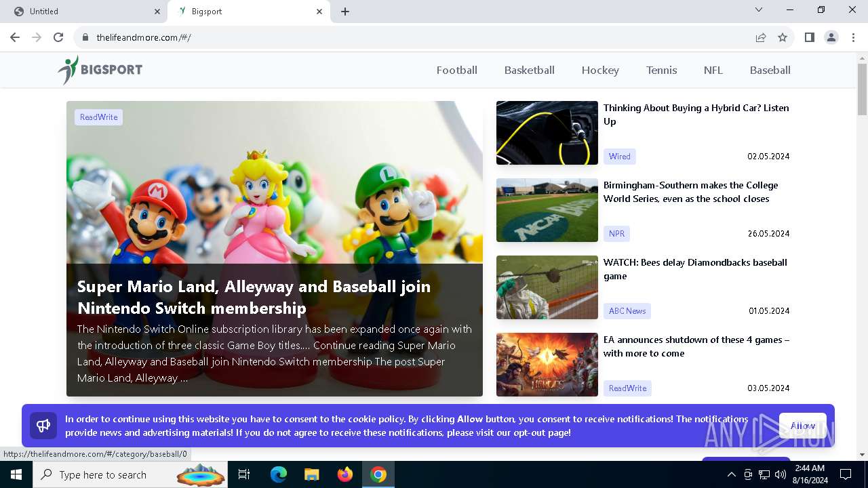The width and height of the screenshot is (868, 488).
Task: Close the Untitled tab
Action: point(157,12)
